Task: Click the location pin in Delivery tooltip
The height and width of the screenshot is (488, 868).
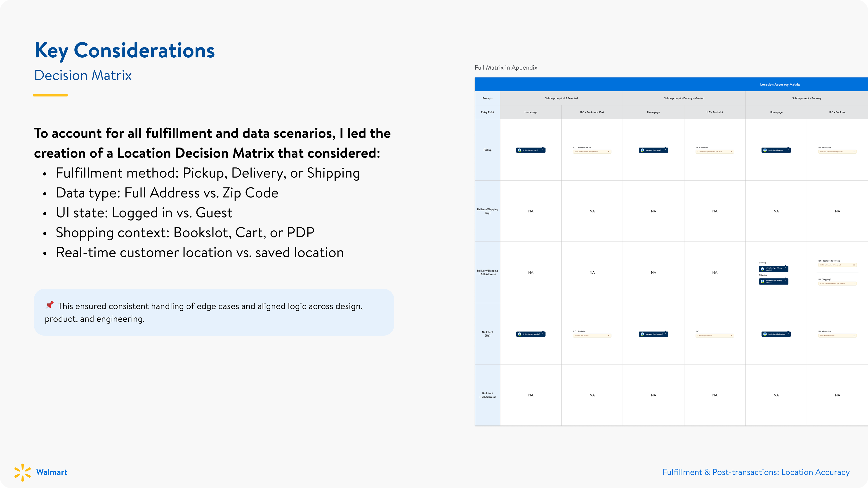Action: pyautogui.click(x=762, y=269)
